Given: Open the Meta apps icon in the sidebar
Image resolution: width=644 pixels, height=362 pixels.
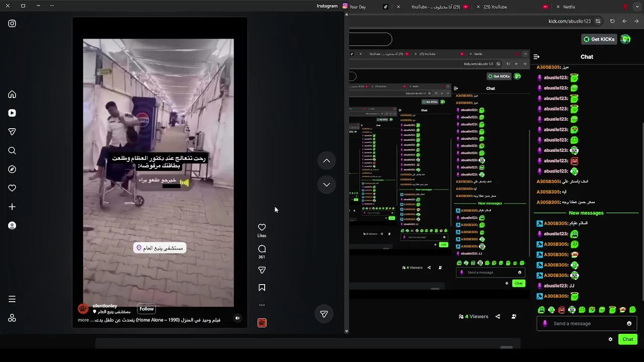Looking at the screenshot, I should coord(12,318).
